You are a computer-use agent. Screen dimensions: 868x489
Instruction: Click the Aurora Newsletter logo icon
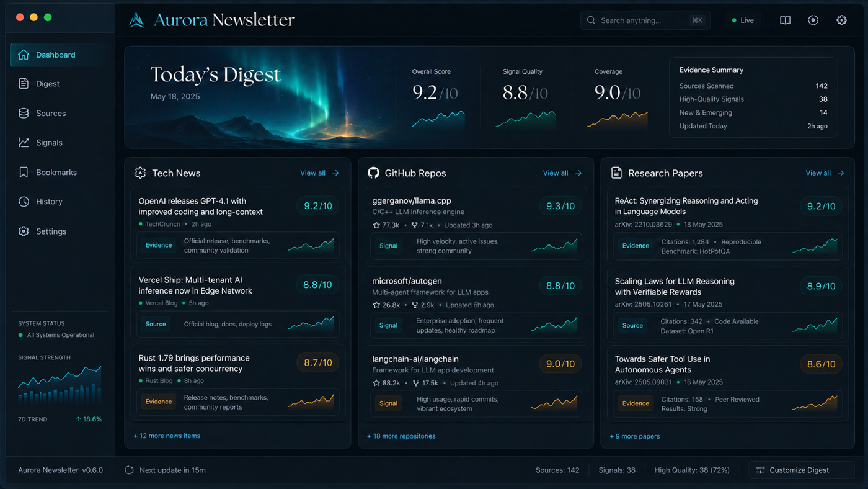(136, 20)
